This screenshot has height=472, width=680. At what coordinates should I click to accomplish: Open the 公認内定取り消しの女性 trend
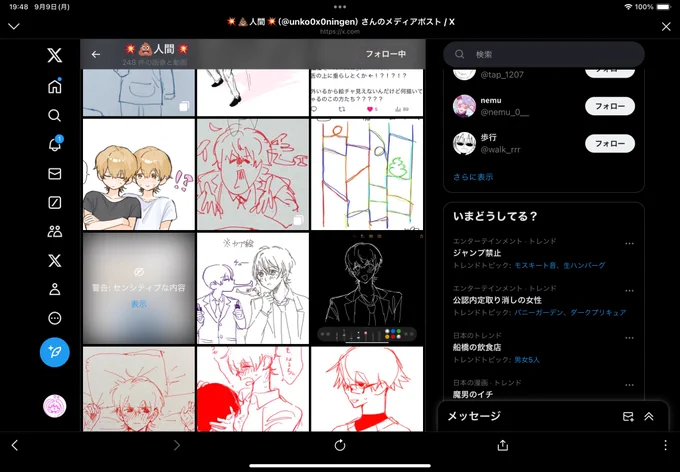click(497, 300)
